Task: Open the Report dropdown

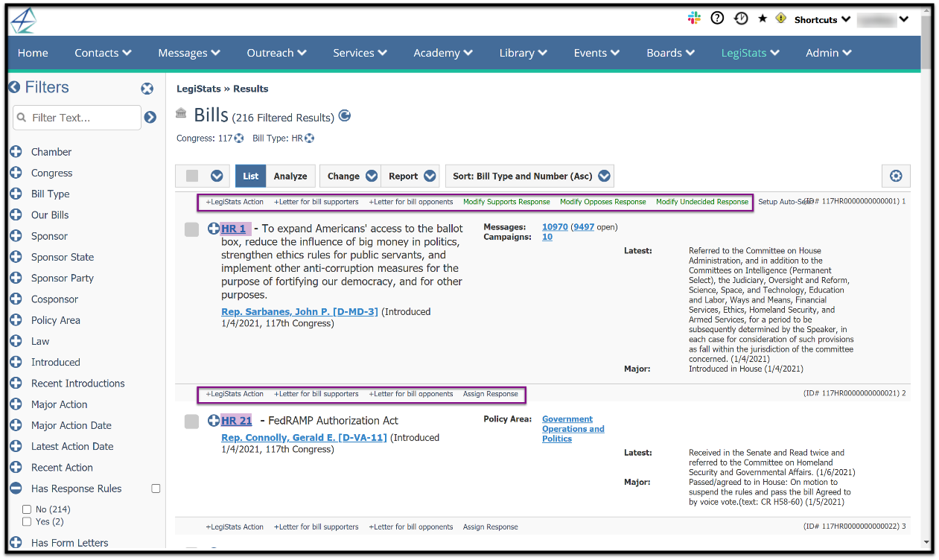Action: [x=410, y=176]
